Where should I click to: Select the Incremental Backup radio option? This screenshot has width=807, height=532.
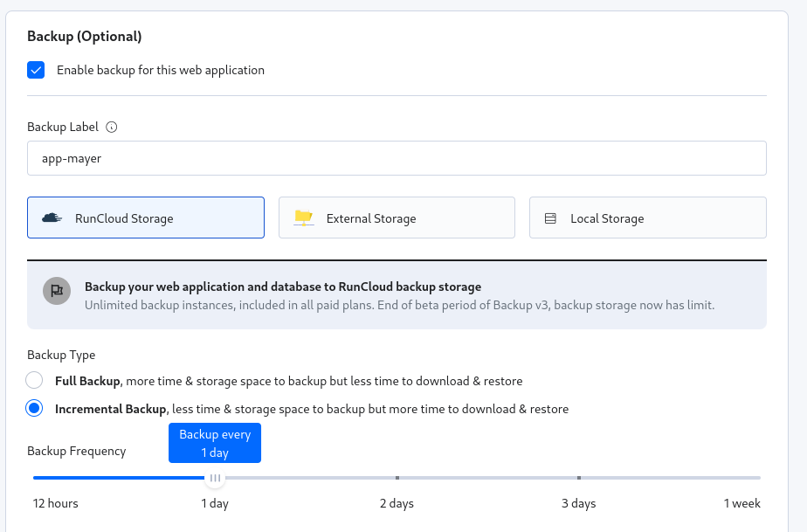pyautogui.click(x=34, y=408)
